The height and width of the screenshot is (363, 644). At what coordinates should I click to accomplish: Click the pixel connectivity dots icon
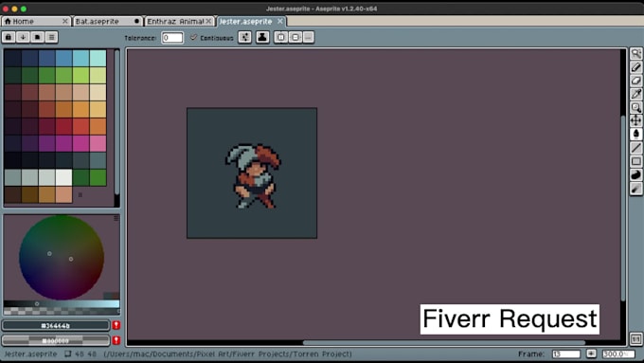pyautogui.click(x=244, y=37)
